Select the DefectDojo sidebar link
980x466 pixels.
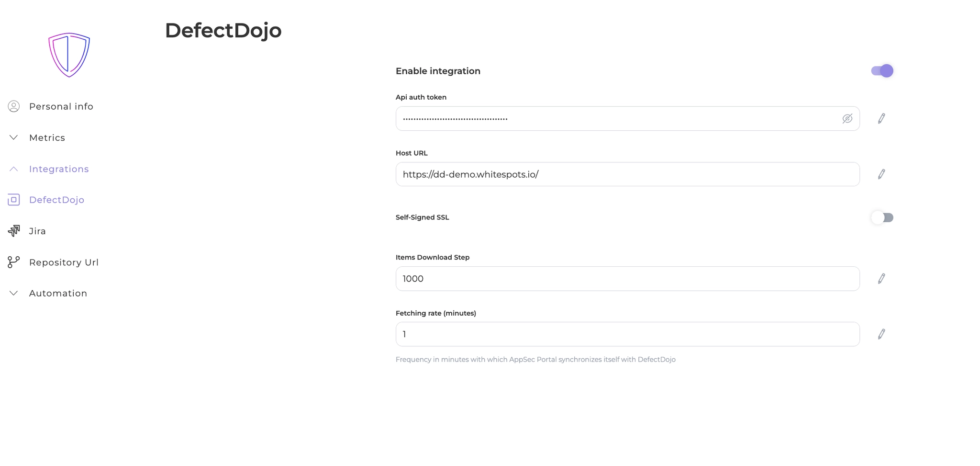point(56,200)
